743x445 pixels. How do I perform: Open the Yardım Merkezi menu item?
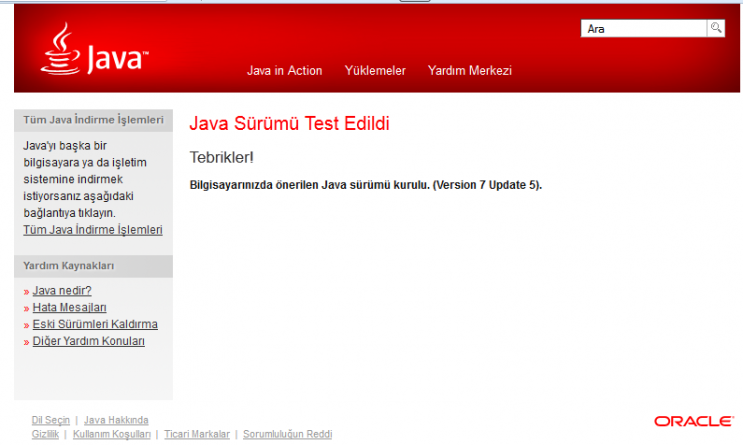[470, 71]
